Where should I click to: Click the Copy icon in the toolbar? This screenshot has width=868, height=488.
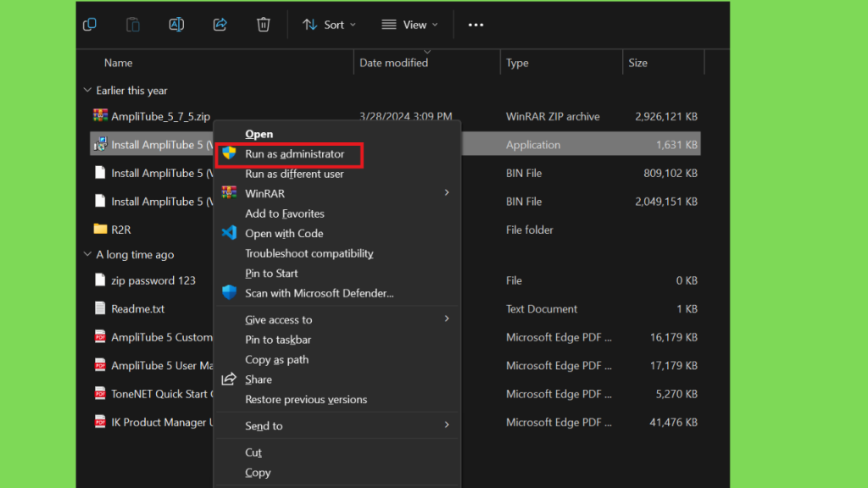point(90,25)
